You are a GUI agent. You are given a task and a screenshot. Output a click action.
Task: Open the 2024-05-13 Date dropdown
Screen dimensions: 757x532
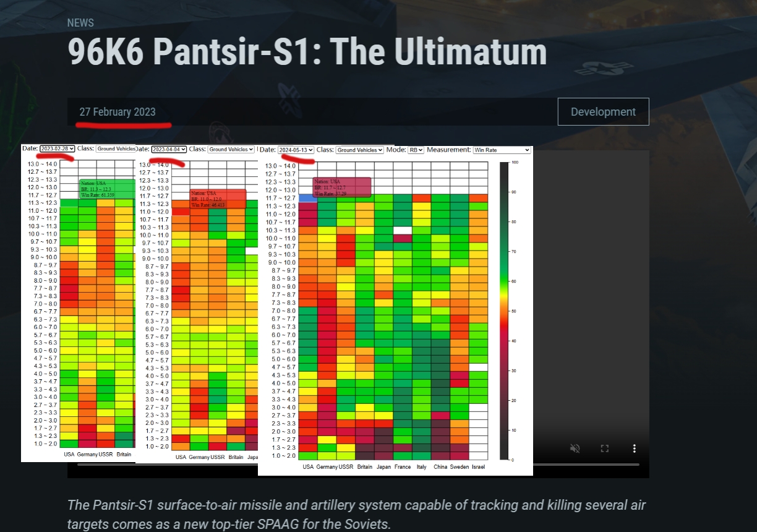pos(296,150)
